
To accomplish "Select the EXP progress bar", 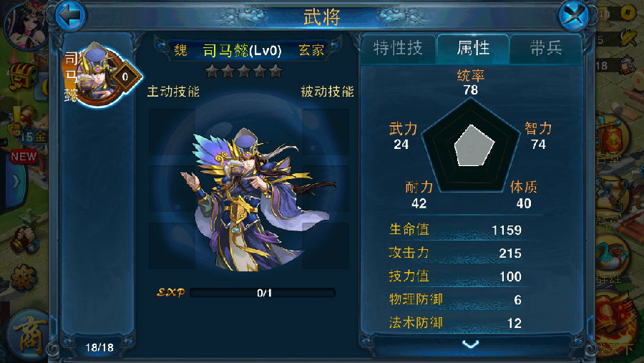I will pos(263,293).
